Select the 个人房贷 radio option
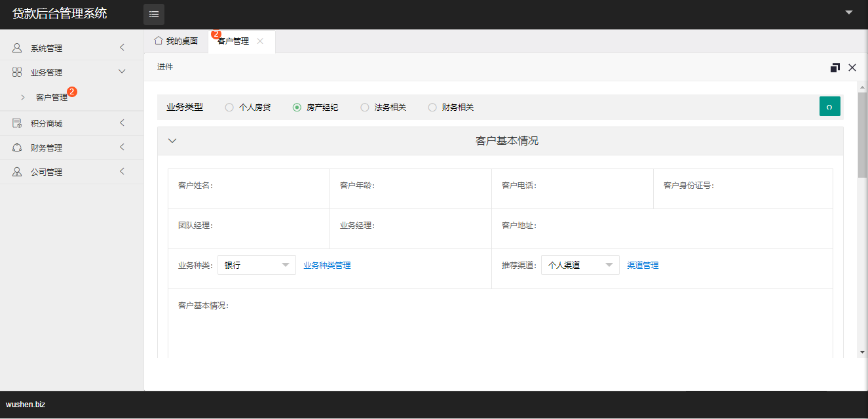This screenshot has height=419, width=868. click(x=229, y=108)
